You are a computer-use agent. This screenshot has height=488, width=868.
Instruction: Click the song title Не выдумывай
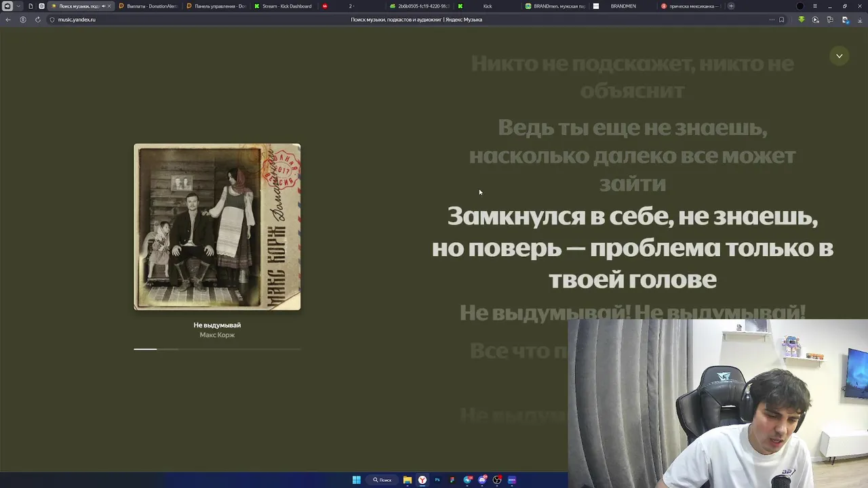tap(217, 325)
